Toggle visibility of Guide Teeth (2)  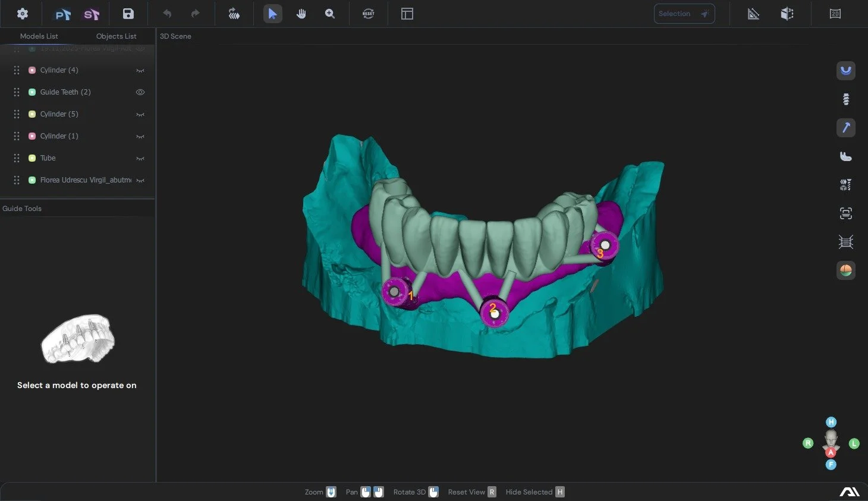140,92
